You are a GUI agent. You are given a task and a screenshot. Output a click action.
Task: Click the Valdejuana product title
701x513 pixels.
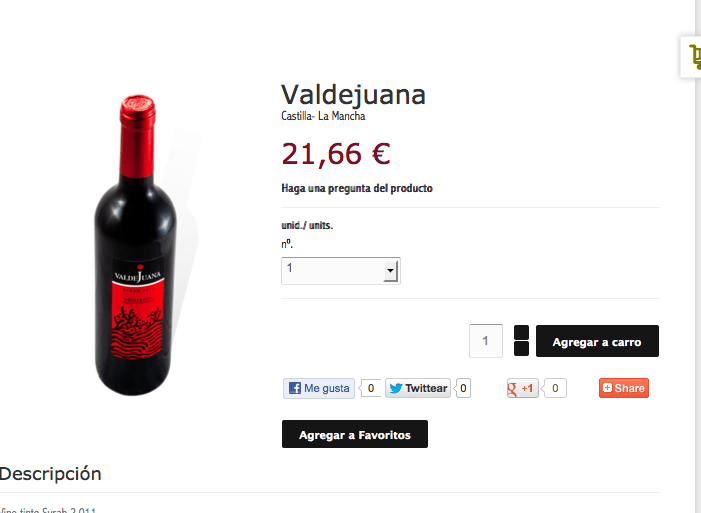click(353, 94)
